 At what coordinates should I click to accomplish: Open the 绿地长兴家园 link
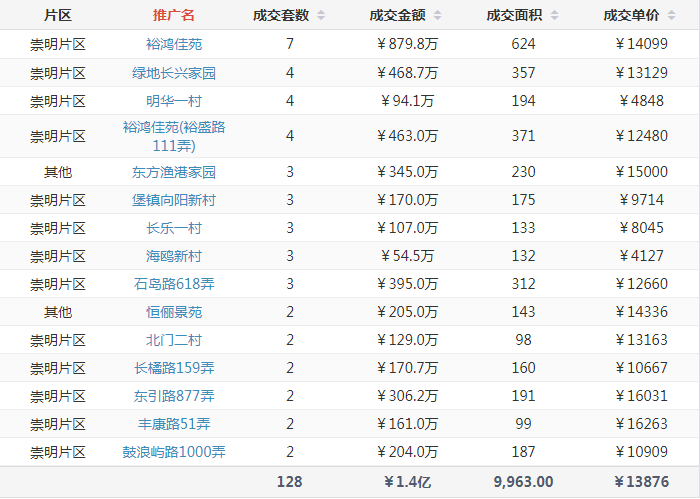174,73
